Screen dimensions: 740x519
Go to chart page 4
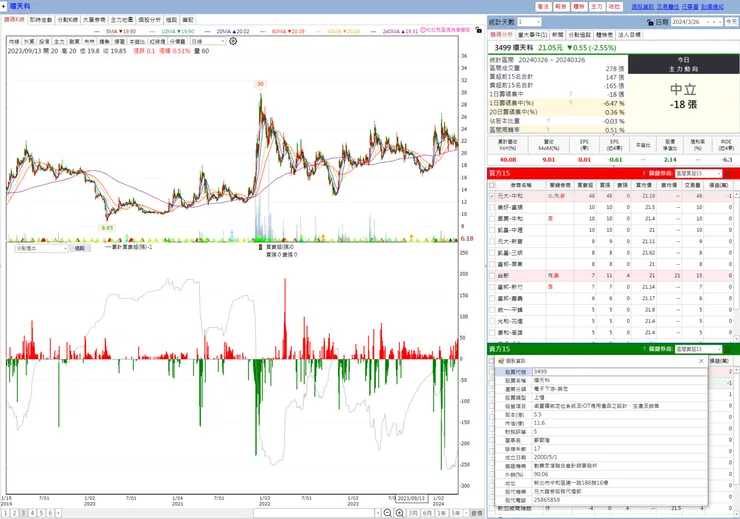32,513
